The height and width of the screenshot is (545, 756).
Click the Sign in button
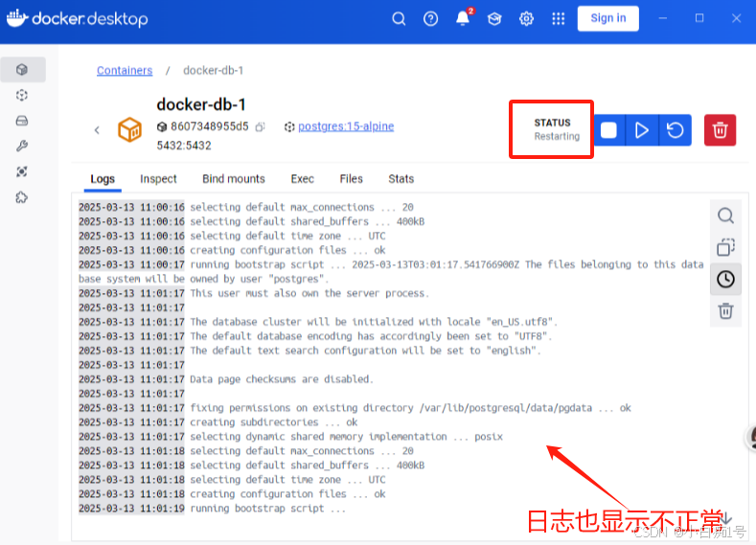(x=608, y=18)
